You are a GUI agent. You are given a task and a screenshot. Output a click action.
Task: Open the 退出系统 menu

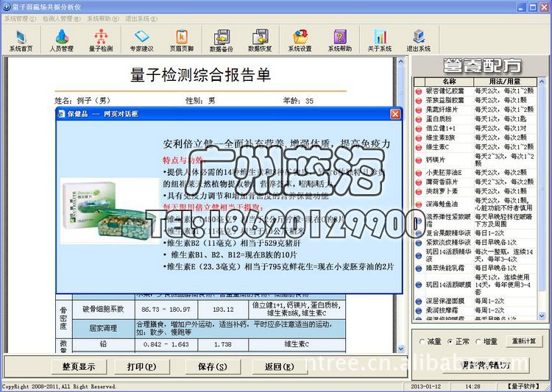pyautogui.click(x=141, y=18)
